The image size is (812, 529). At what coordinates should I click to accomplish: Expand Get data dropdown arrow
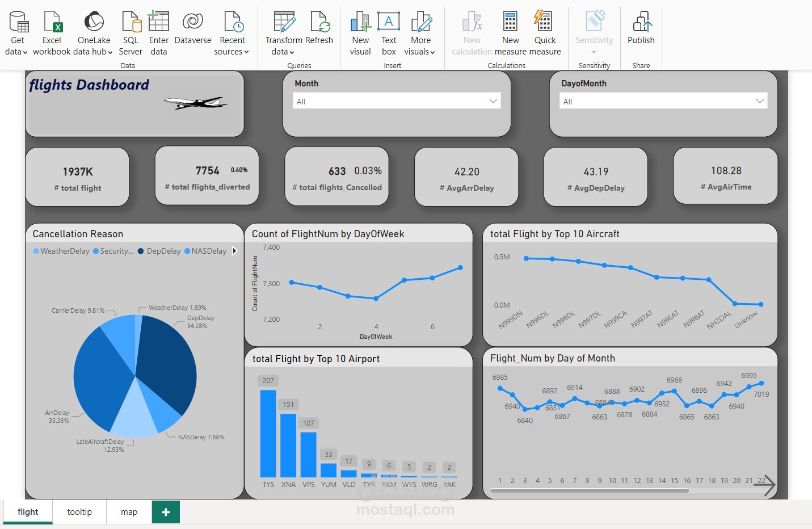[x=25, y=52]
